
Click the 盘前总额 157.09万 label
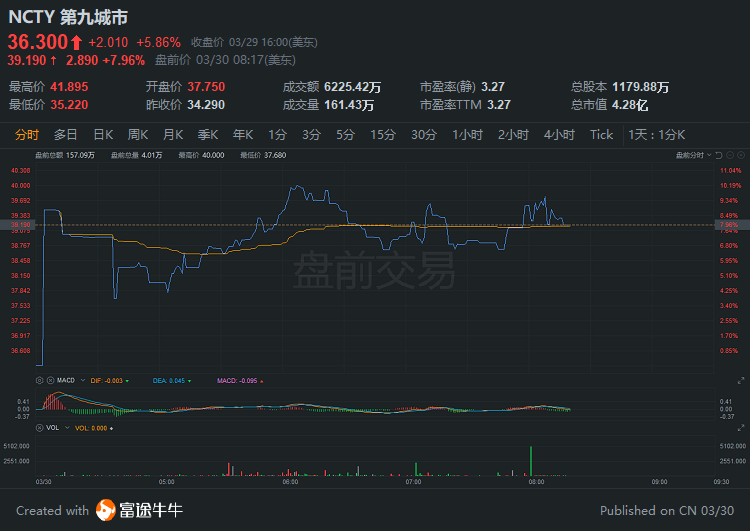pyautogui.click(x=65, y=155)
